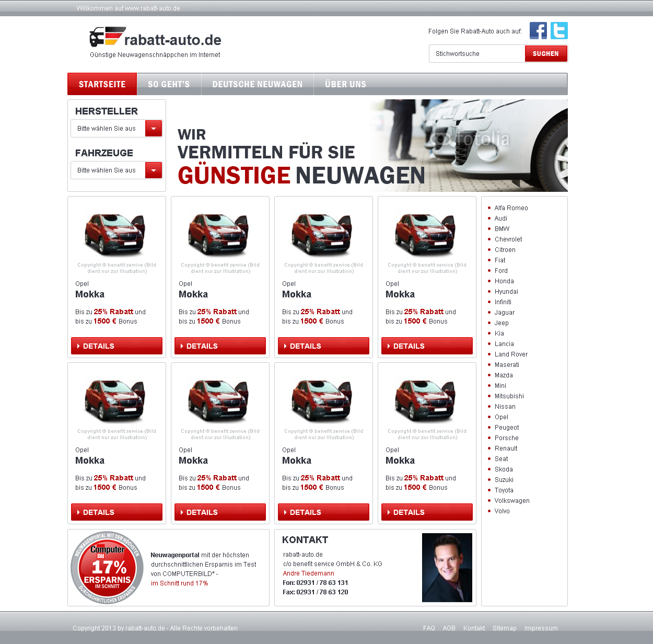Open the Audi brand link

500,218
